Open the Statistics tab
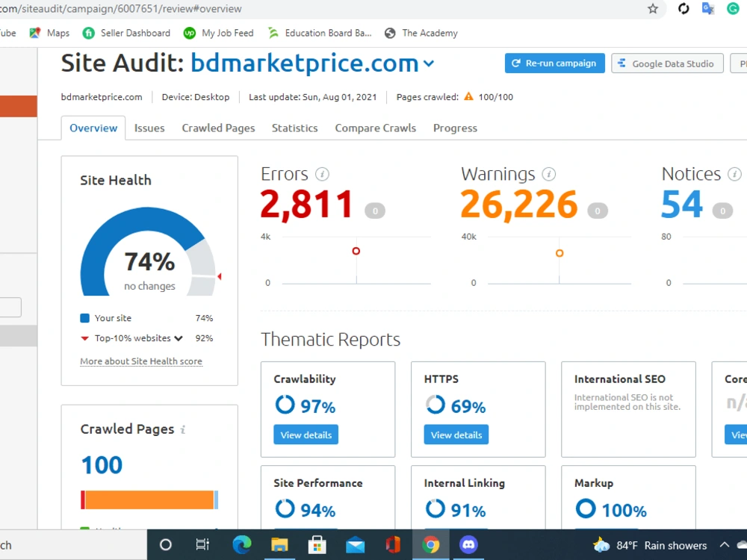This screenshot has width=747, height=560. (294, 128)
